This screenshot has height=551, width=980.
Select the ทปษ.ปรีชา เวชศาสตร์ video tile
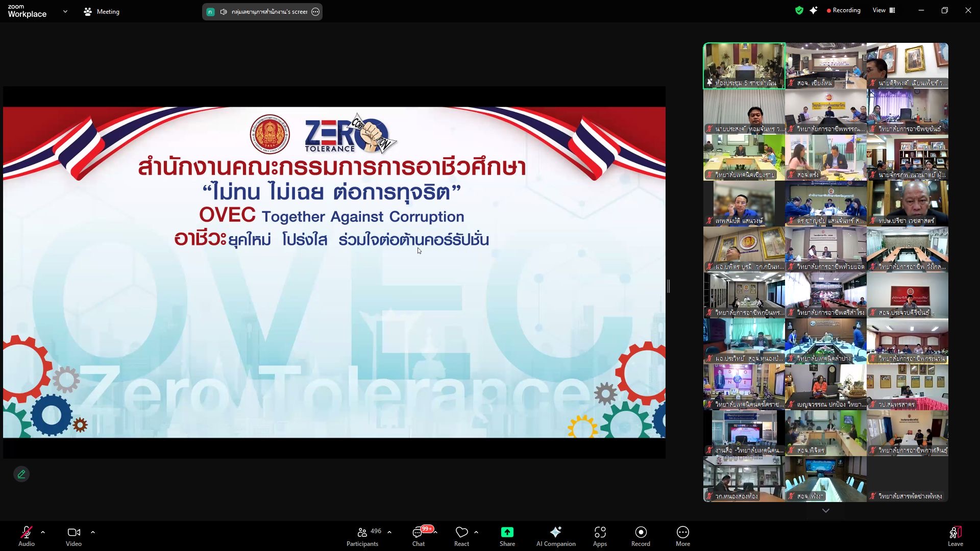(908, 204)
